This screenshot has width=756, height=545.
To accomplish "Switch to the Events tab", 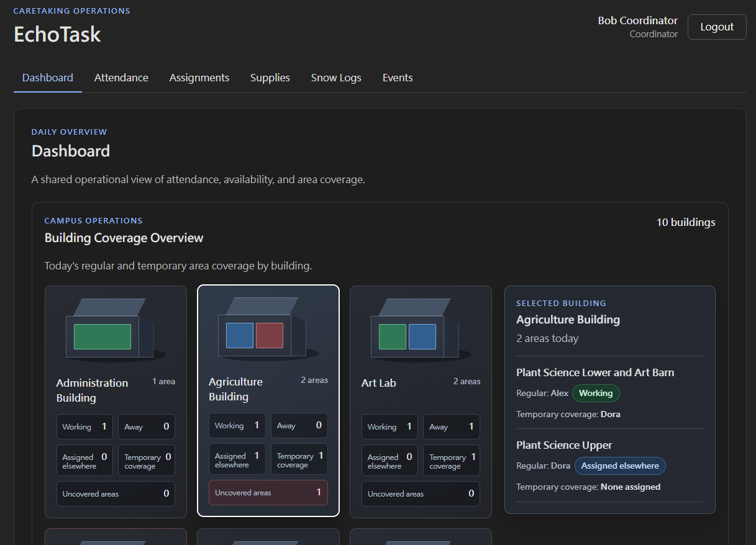I will [x=398, y=78].
